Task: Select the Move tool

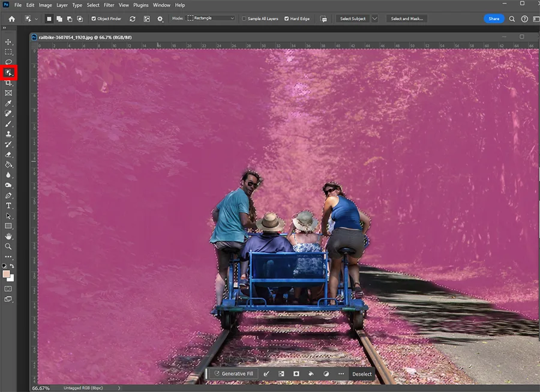Action: (8, 41)
